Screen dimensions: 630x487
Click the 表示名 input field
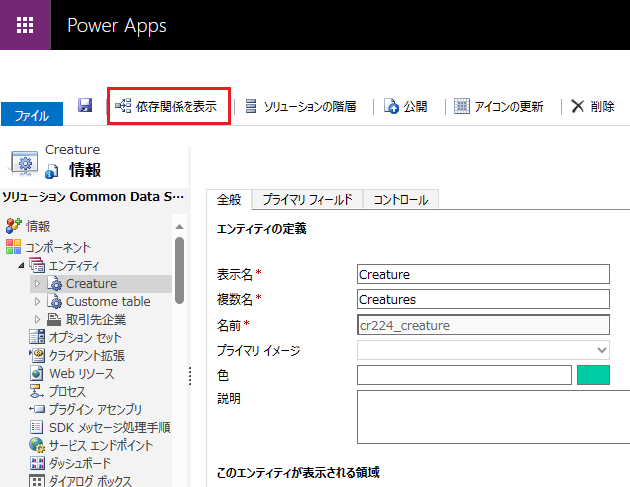[x=483, y=274]
